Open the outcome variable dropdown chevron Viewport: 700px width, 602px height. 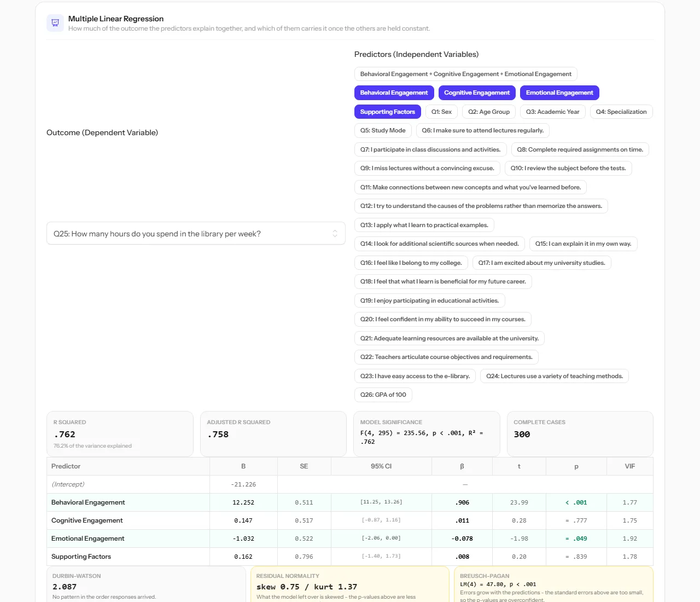(335, 234)
